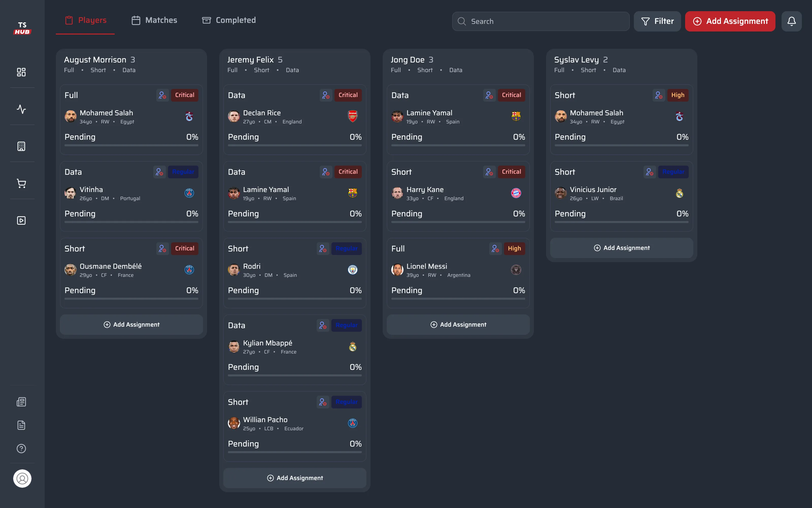Click the red Add Assignment button
The image size is (812, 508).
[730, 21]
